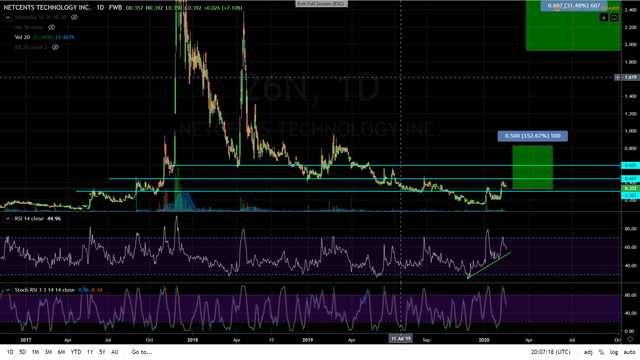This screenshot has height=360, width=640.
Task: Set range to 6M
Action: pyautogui.click(x=61, y=352)
